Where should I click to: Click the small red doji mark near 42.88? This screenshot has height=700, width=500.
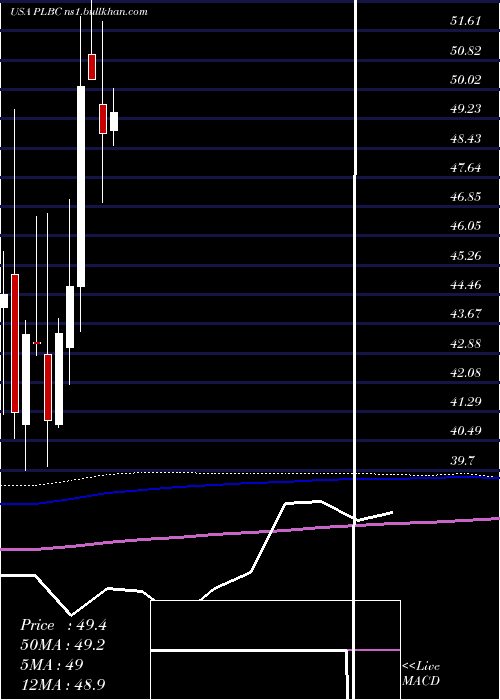click(37, 343)
